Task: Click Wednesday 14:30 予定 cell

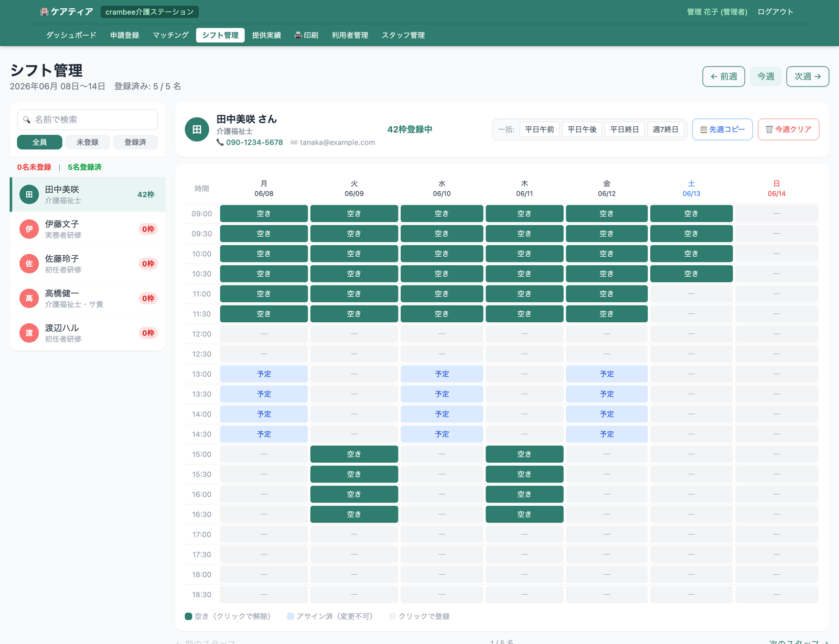Action: (x=442, y=434)
